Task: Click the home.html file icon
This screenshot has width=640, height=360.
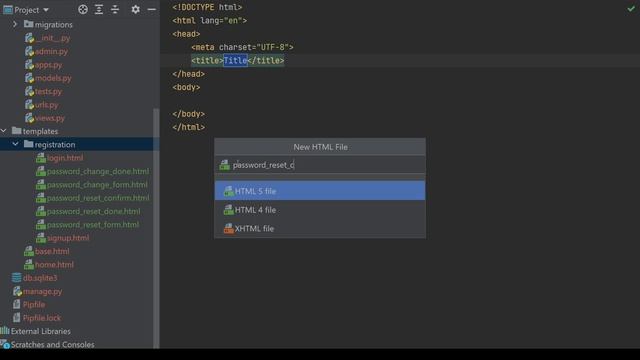Action: pyautogui.click(x=29, y=264)
